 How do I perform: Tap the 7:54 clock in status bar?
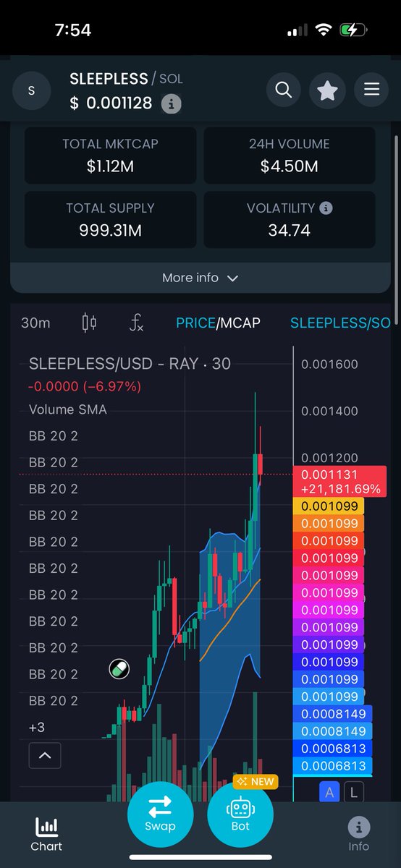click(x=74, y=30)
